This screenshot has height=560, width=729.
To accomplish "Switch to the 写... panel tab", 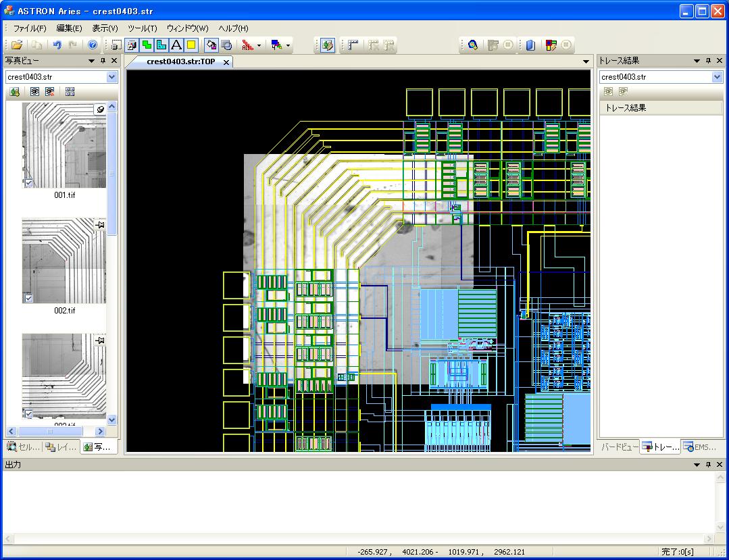I will click(97, 447).
